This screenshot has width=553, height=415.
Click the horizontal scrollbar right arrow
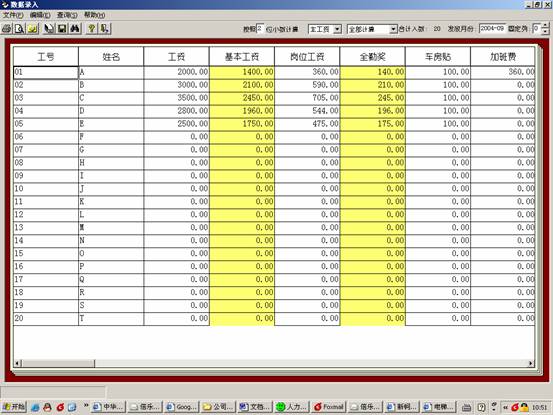pos(530,363)
